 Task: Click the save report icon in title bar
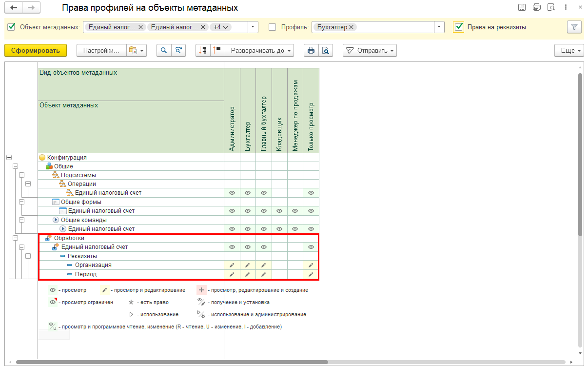click(522, 7)
